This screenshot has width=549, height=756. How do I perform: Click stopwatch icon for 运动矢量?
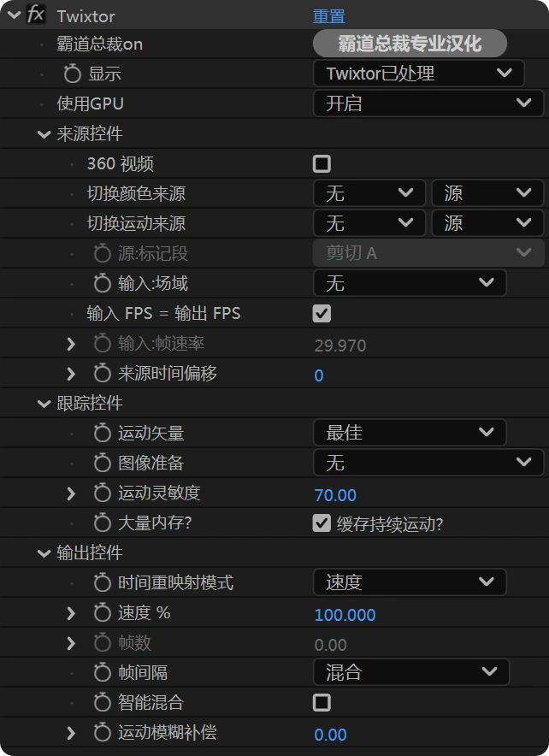point(102,433)
